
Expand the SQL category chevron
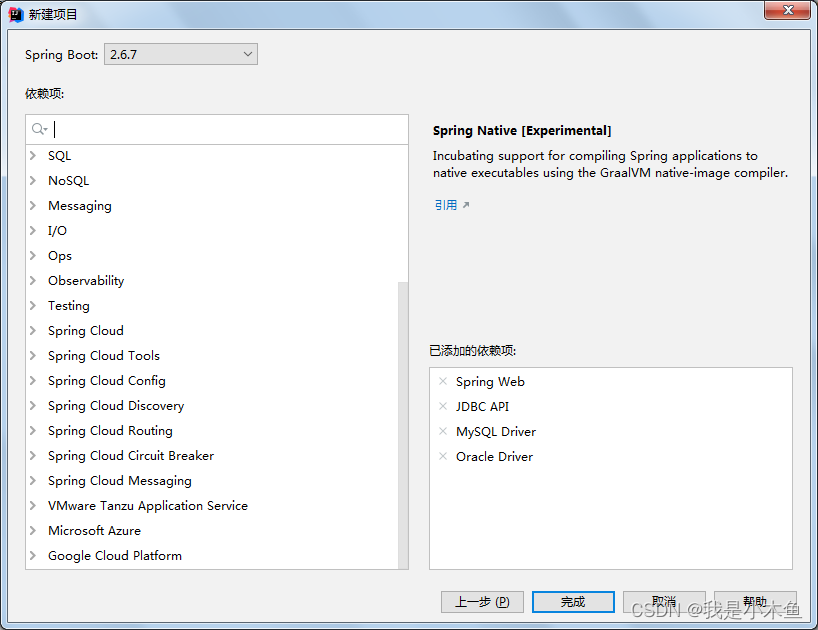33,155
